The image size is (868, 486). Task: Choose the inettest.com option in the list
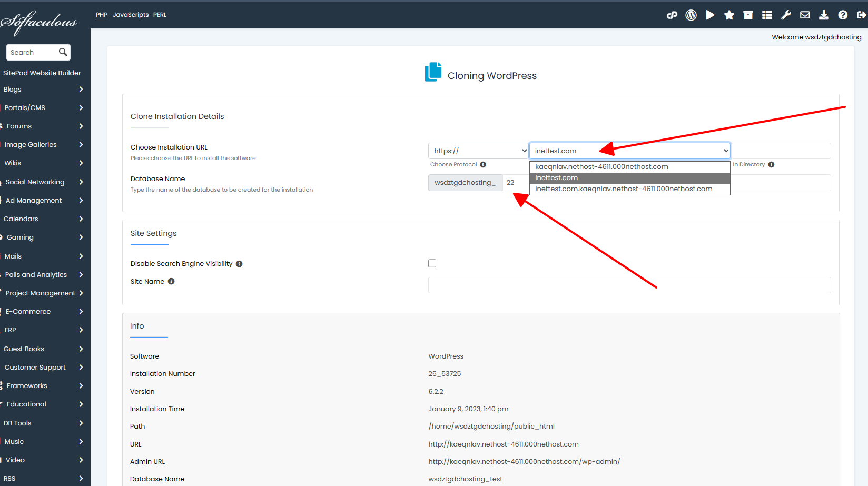(630, 178)
